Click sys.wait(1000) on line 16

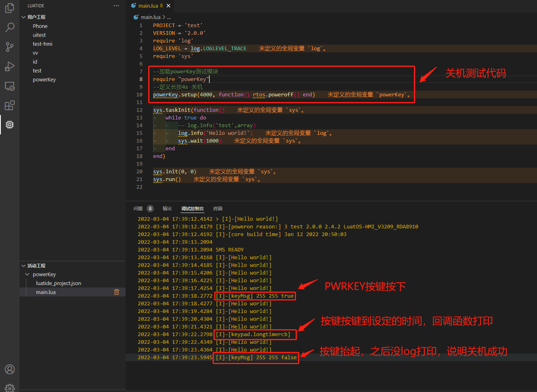[x=200, y=141]
